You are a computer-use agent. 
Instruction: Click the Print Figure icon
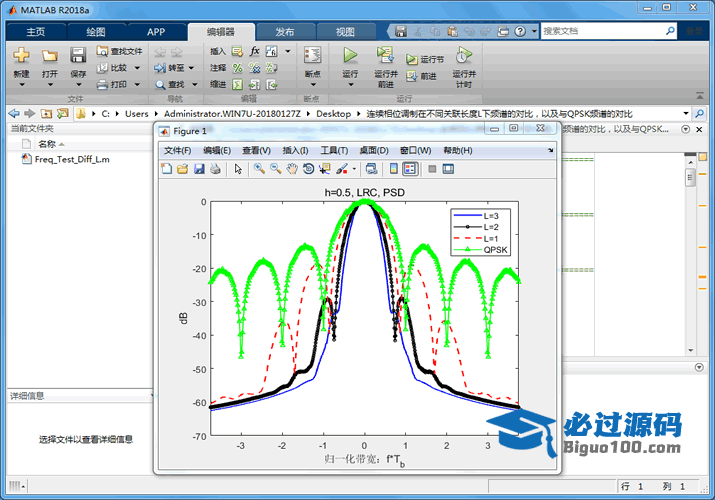coord(215,169)
